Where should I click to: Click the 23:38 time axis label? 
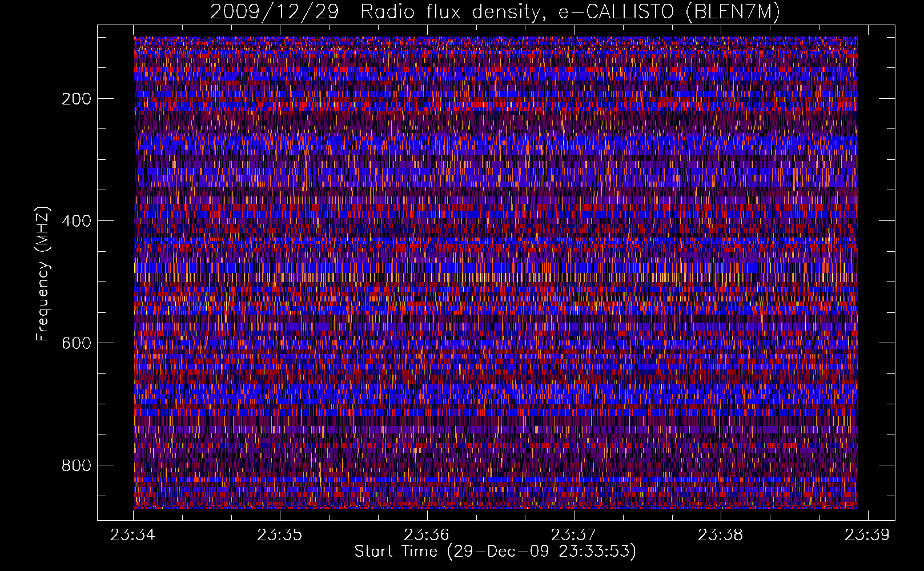721,535
